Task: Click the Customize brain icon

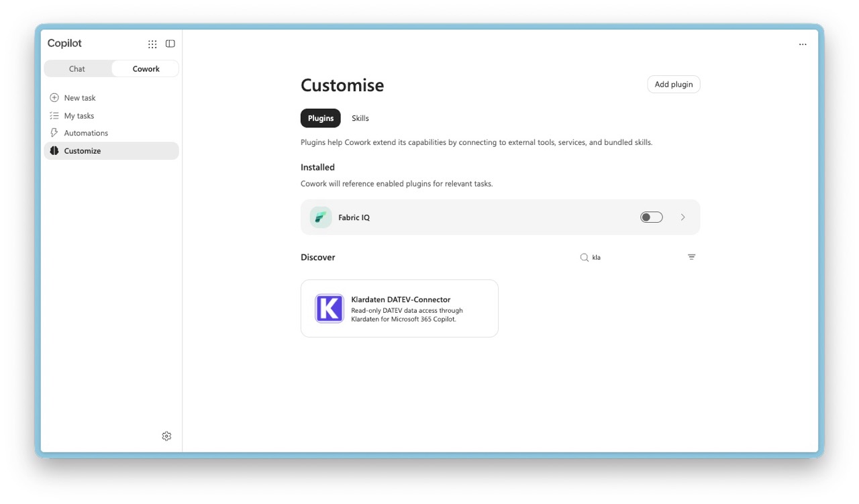Action: tap(54, 151)
